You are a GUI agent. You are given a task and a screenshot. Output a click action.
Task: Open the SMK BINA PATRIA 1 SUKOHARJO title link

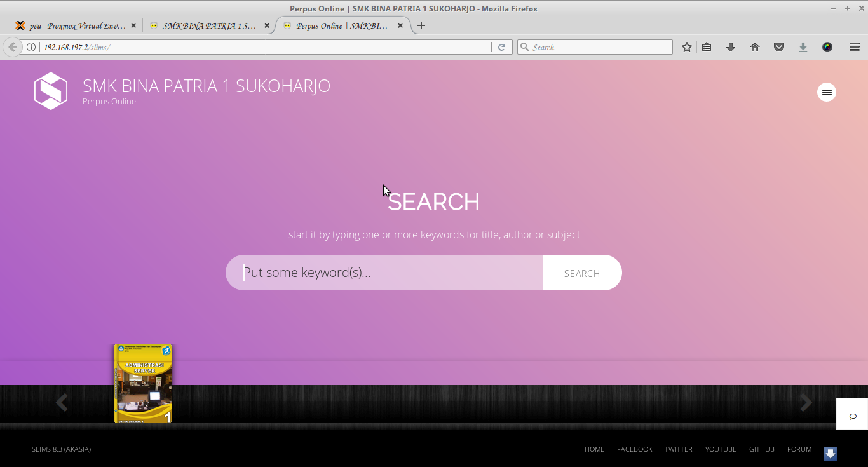click(207, 86)
